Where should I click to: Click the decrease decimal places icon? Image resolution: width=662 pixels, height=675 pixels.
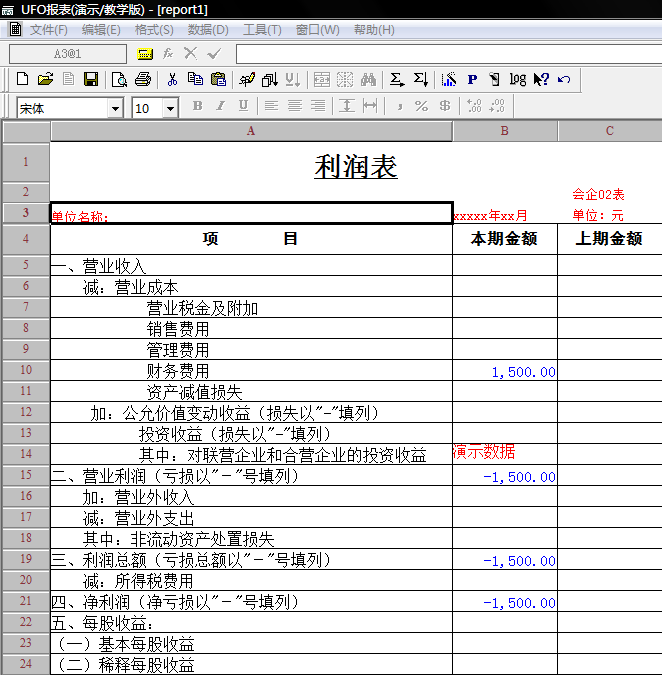497,106
